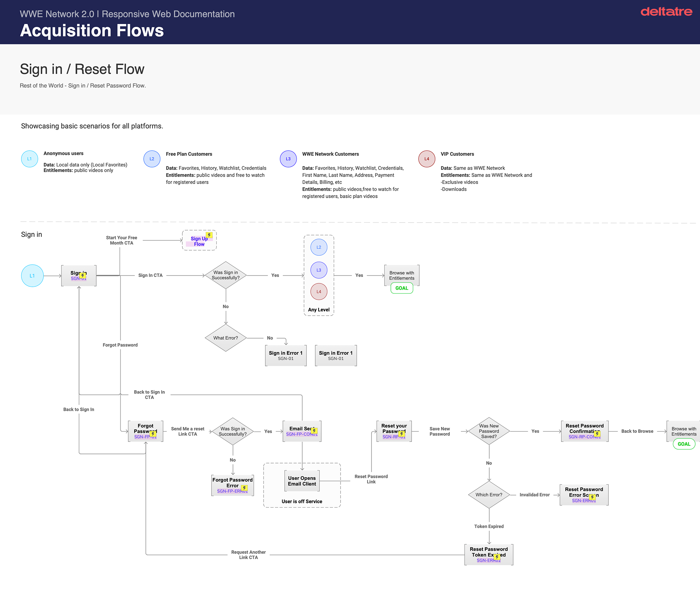Viewport: 700px width, 590px height.
Task: Click the 'Was Sign in Successfully?' diamond
Action: [x=226, y=275]
